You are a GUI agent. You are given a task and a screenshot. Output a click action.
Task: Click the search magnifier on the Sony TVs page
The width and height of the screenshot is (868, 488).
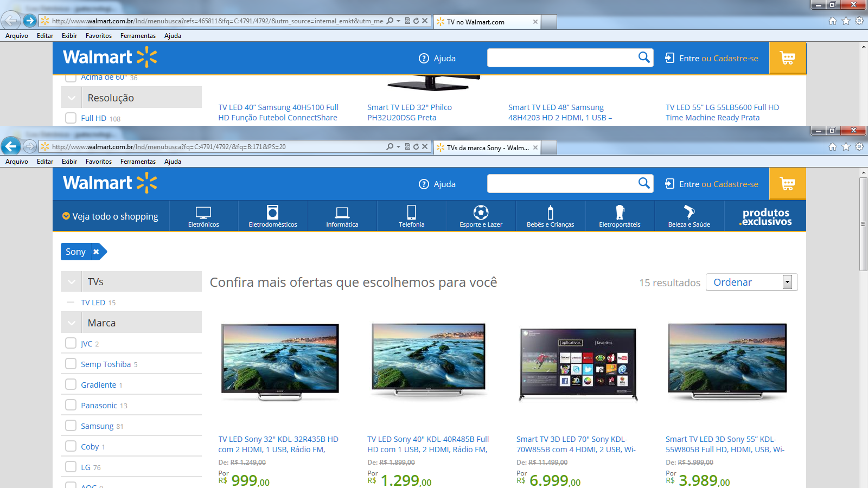(x=644, y=183)
